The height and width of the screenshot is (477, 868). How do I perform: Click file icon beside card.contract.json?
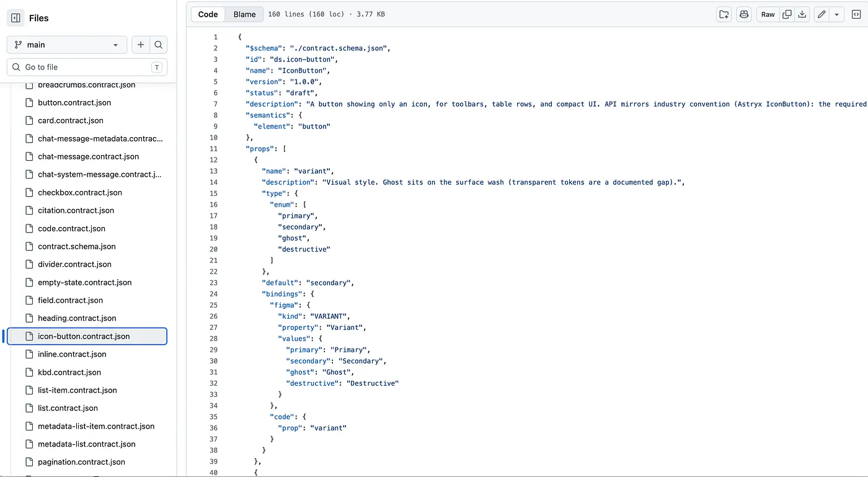(29, 120)
